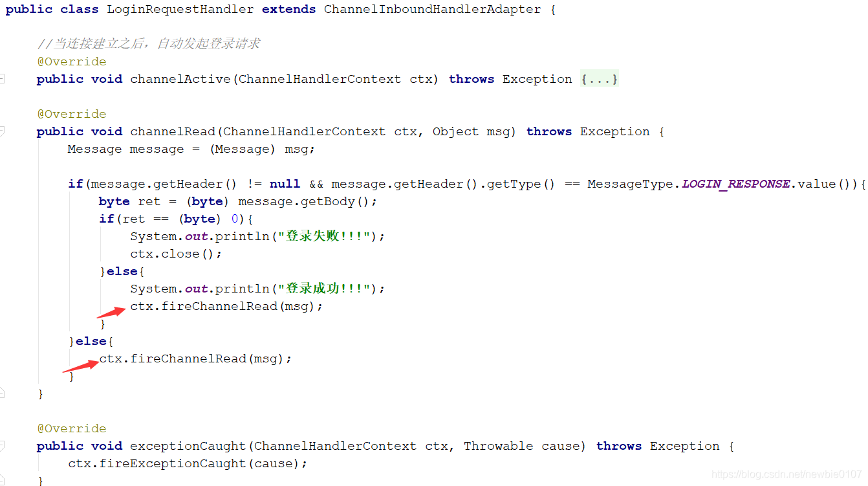This screenshot has height=486, width=868.
Task: Click the 'Message message = (Message) msg;' line
Action: [x=191, y=149]
